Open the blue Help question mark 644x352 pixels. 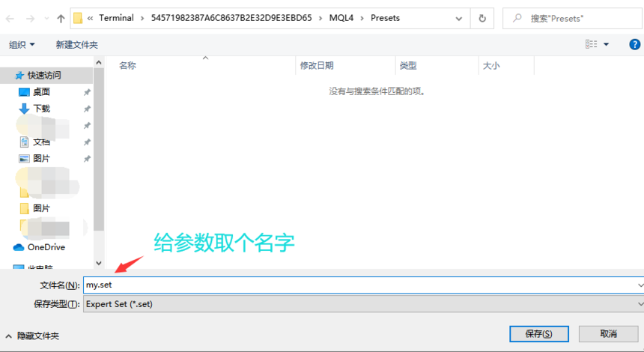(x=634, y=45)
